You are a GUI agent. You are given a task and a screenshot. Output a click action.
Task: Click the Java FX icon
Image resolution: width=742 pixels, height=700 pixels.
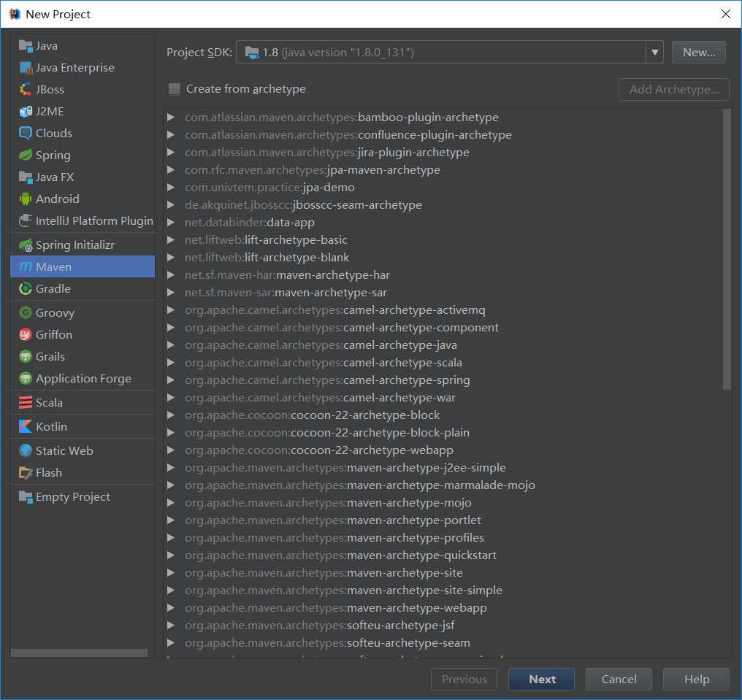[x=25, y=177]
